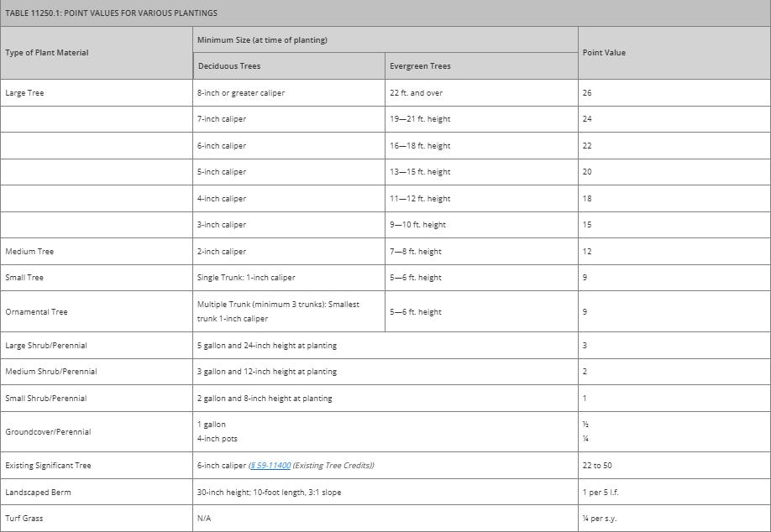771x532 pixels.
Task: Select the '22 to 50' point value cell
Action: pyautogui.click(x=597, y=466)
